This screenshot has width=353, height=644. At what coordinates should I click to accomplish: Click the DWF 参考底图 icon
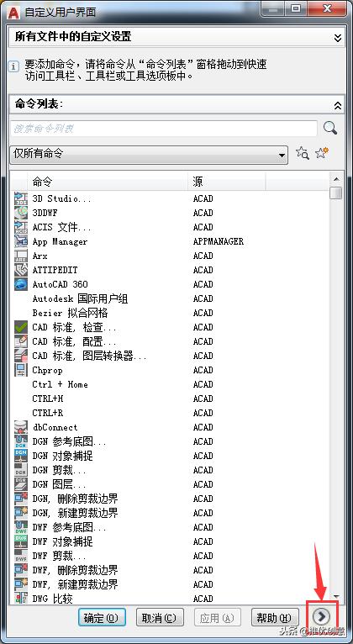(x=20, y=527)
